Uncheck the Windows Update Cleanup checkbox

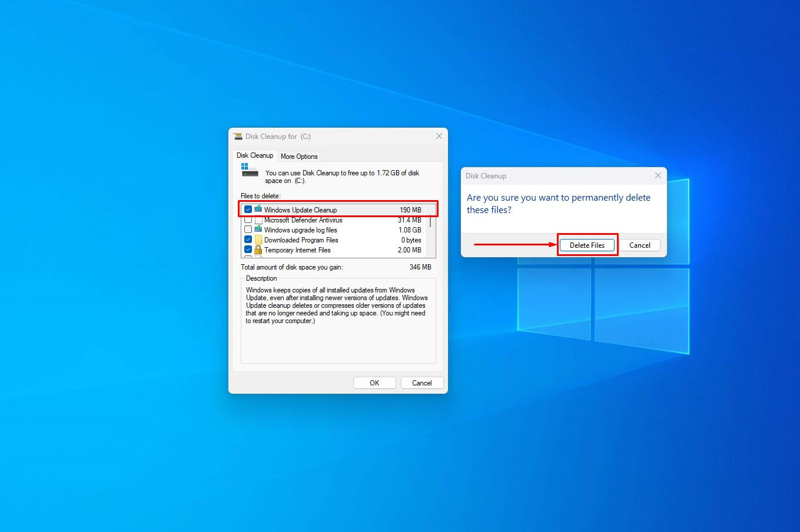point(248,210)
